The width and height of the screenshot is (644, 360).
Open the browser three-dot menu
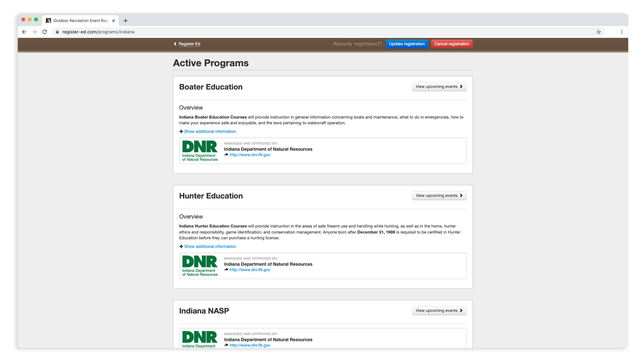pyautogui.click(x=622, y=32)
